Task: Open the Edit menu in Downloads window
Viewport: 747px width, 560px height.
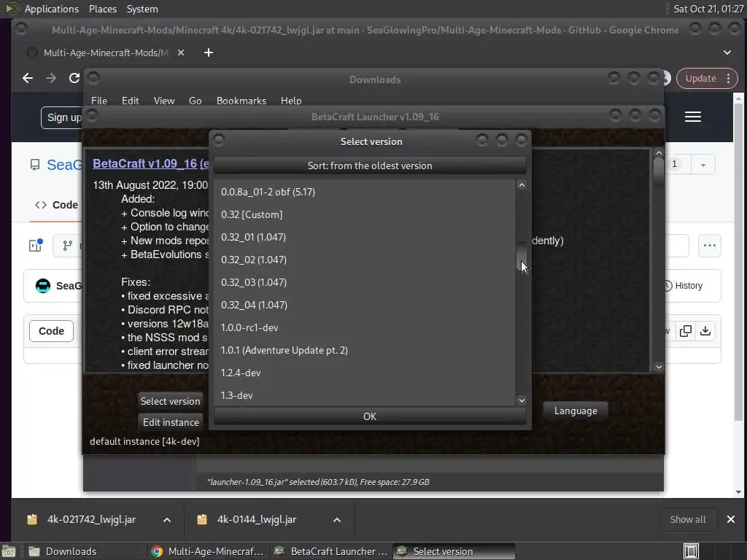Action: [x=130, y=101]
